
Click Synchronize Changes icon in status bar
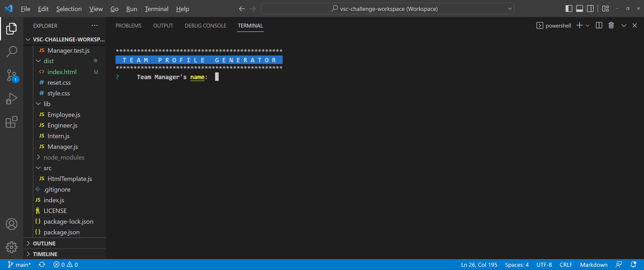pyautogui.click(x=42, y=265)
